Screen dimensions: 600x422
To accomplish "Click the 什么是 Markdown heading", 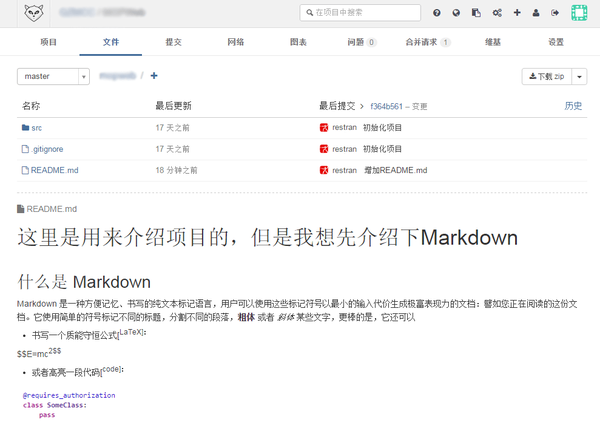I will pos(84,282).
